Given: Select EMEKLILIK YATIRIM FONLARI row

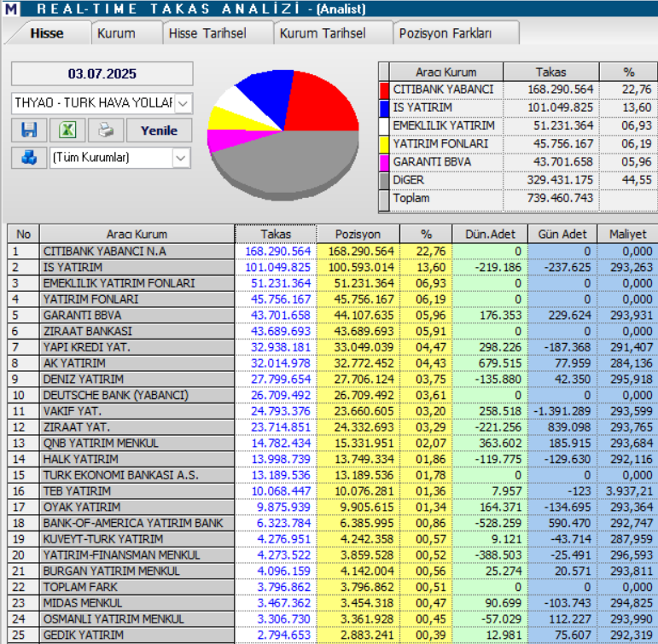Looking at the screenshot, I should [x=333, y=283].
